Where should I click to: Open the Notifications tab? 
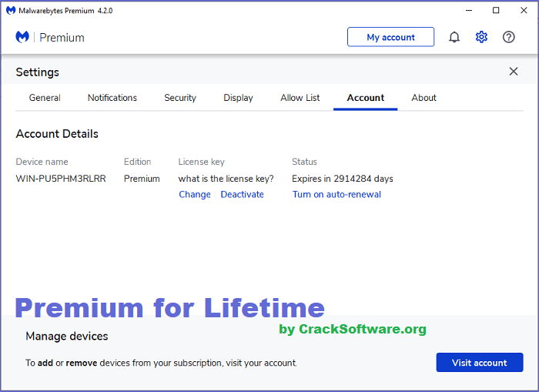[112, 98]
